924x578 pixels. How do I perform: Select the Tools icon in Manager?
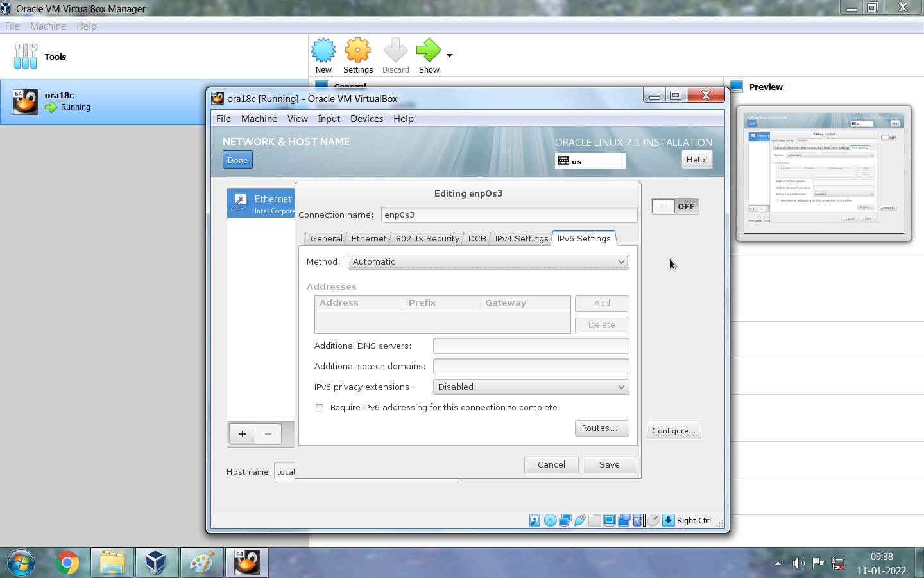point(26,57)
